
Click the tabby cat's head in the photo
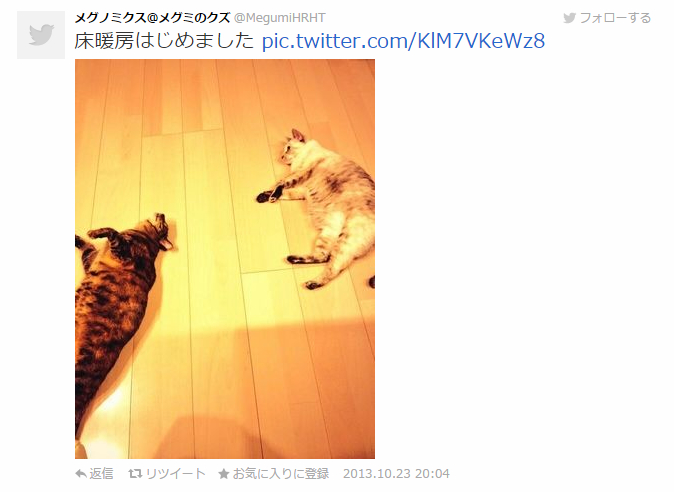tap(160, 232)
